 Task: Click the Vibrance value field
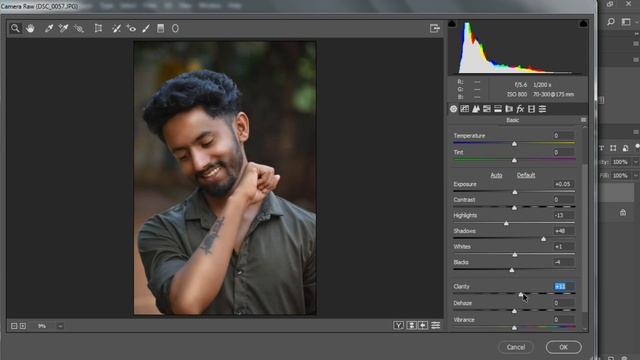tap(563, 320)
